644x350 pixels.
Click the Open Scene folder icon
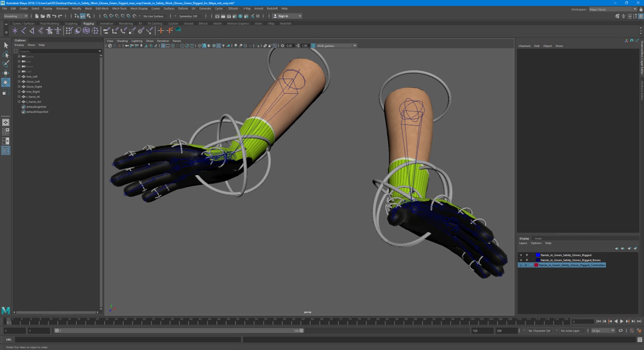pos(43,16)
